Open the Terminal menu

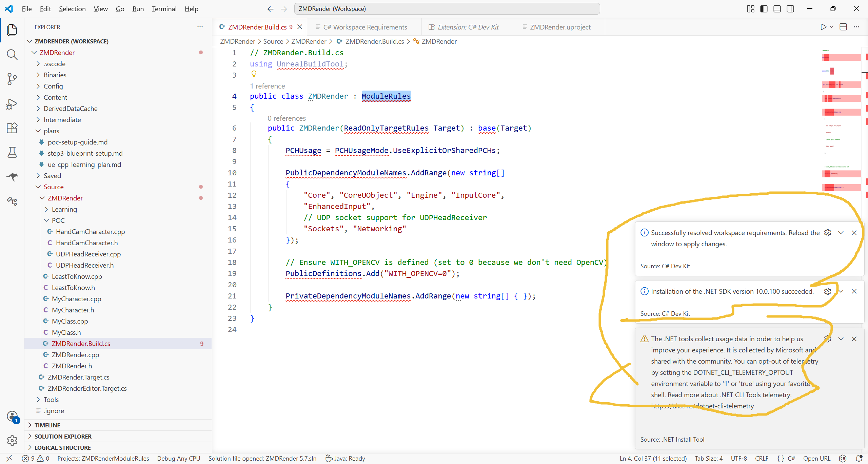pos(164,9)
